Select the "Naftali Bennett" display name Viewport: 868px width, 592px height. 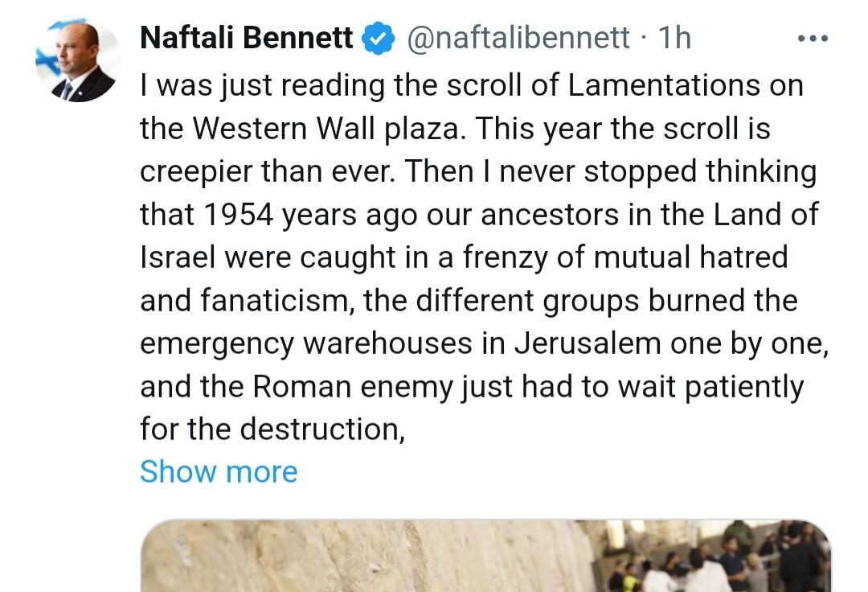[x=247, y=38]
